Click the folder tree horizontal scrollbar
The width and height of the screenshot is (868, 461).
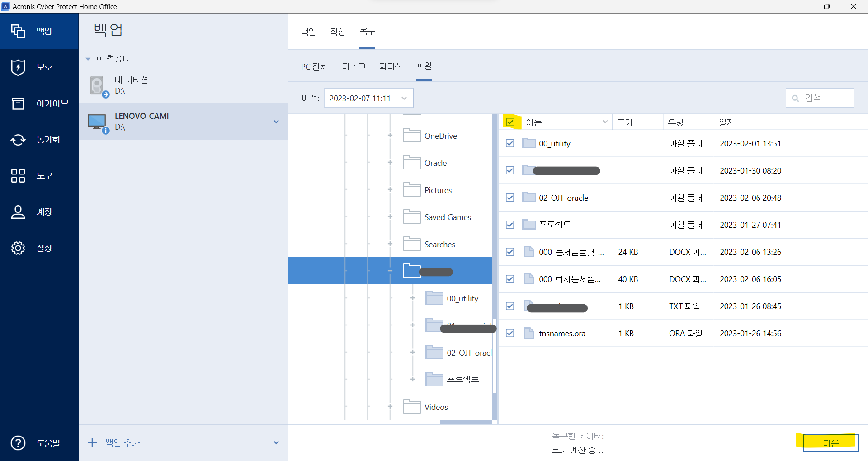click(x=466, y=422)
